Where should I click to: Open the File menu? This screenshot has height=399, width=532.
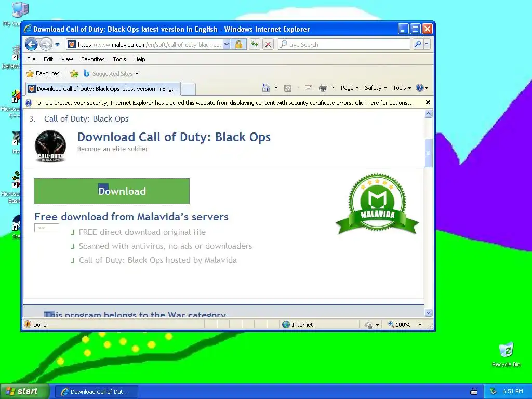click(31, 59)
